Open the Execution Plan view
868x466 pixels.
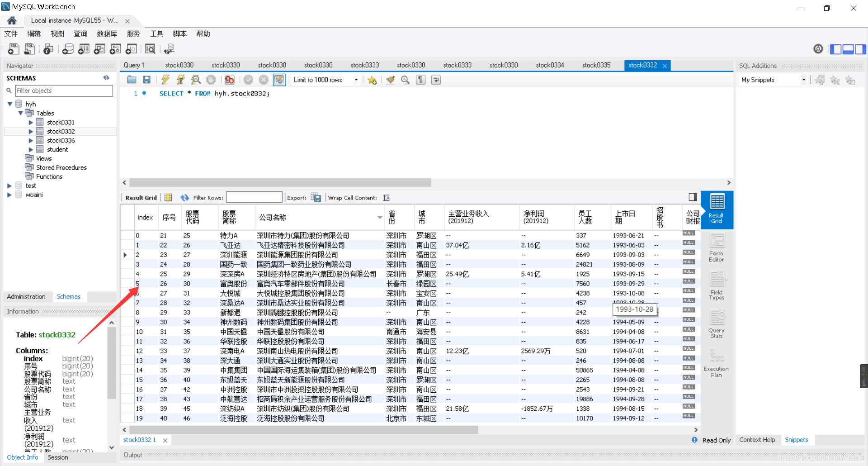(717, 363)
